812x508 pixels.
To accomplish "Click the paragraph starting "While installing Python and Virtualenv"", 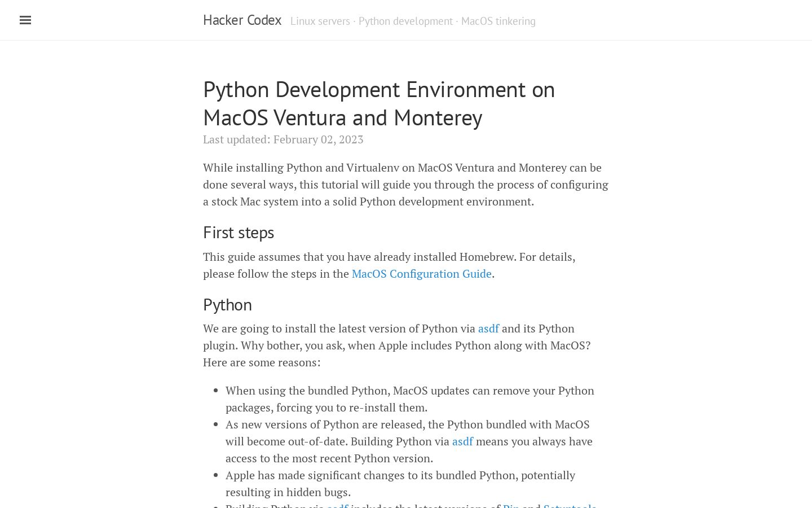I will (406, 185).
